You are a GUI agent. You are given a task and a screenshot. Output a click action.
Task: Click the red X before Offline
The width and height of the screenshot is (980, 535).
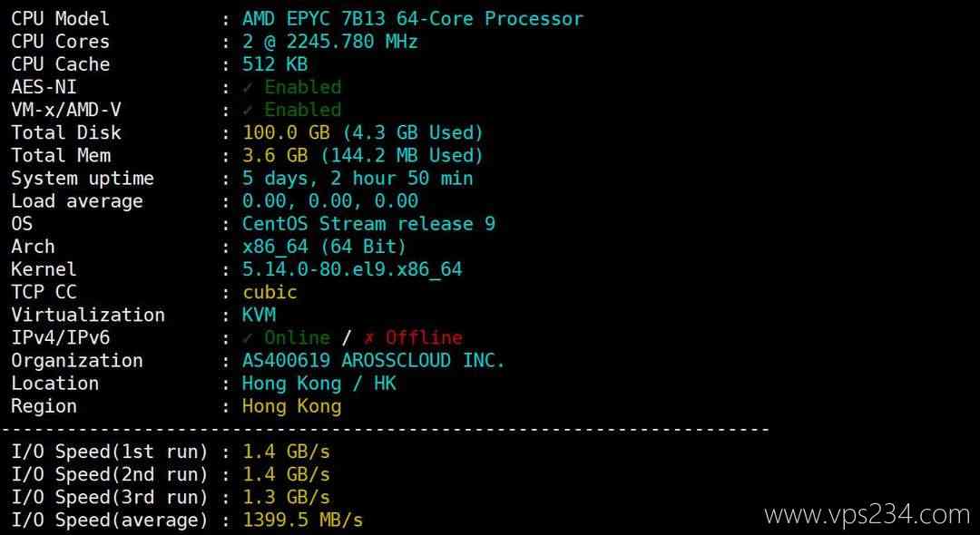369,338
